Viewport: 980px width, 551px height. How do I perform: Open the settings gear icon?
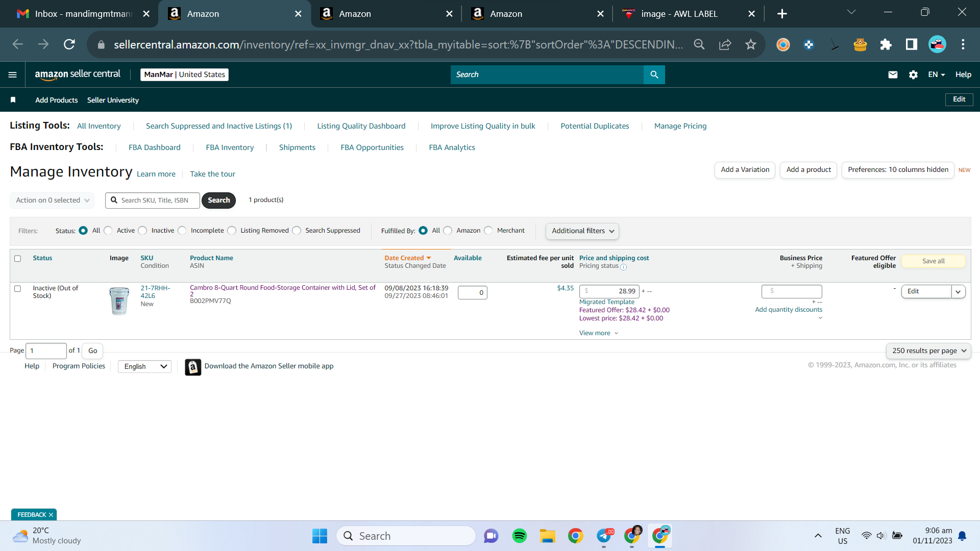(x=913, y=74)
